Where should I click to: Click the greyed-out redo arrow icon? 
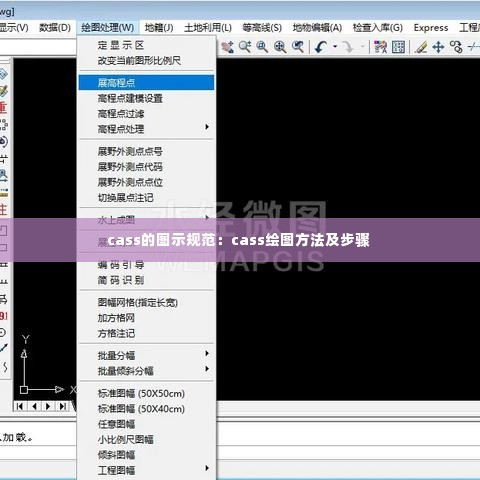coord(348,47)
